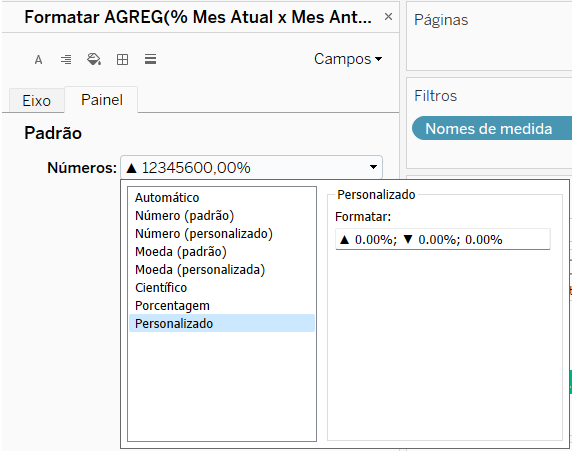Image resolution: width=572 pixels, height=451 pixels.
Task: Open the Shading paint bucket icon
Action: 94,59
